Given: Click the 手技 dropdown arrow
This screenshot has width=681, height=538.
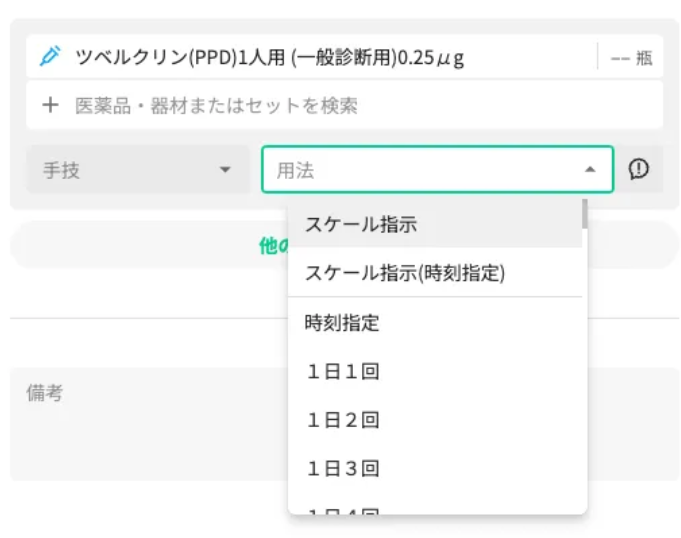Looking at the screenshot, I should [x=225, y=170].
